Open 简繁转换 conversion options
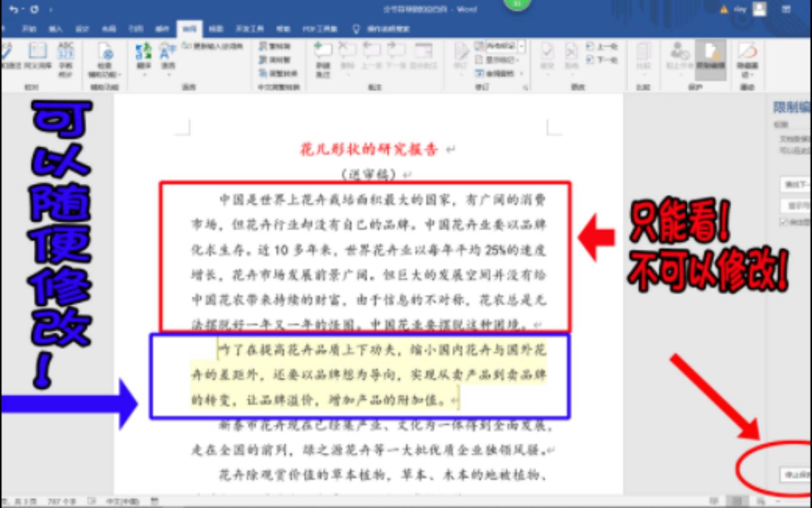 278,73
